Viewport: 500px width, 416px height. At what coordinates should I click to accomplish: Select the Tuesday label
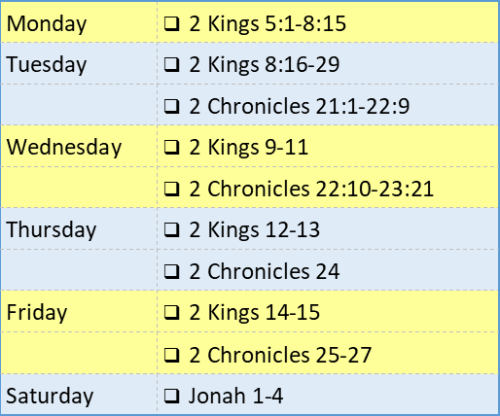pyautogui.click(x=47, y=65)
